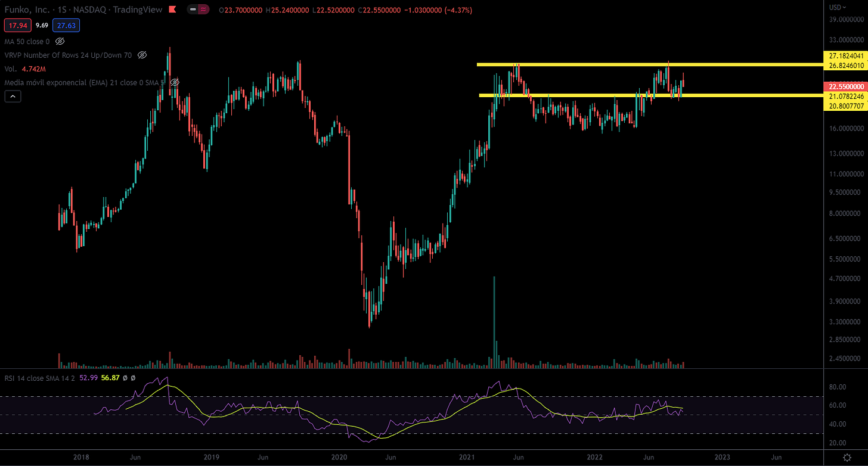The height and width of the screenshot is (466, 868).
Task: Click the blue 27.63 buy price box
Action: coord(66,25)
